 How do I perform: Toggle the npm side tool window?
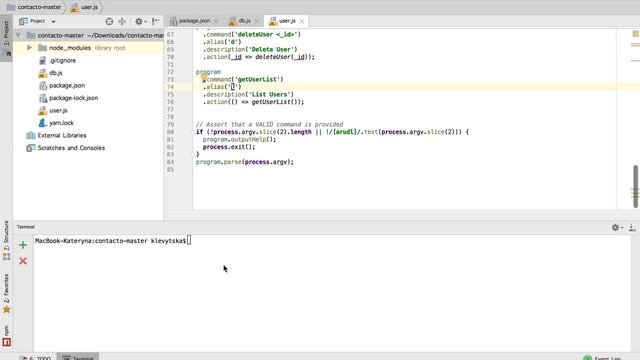(x=6, y=336)
